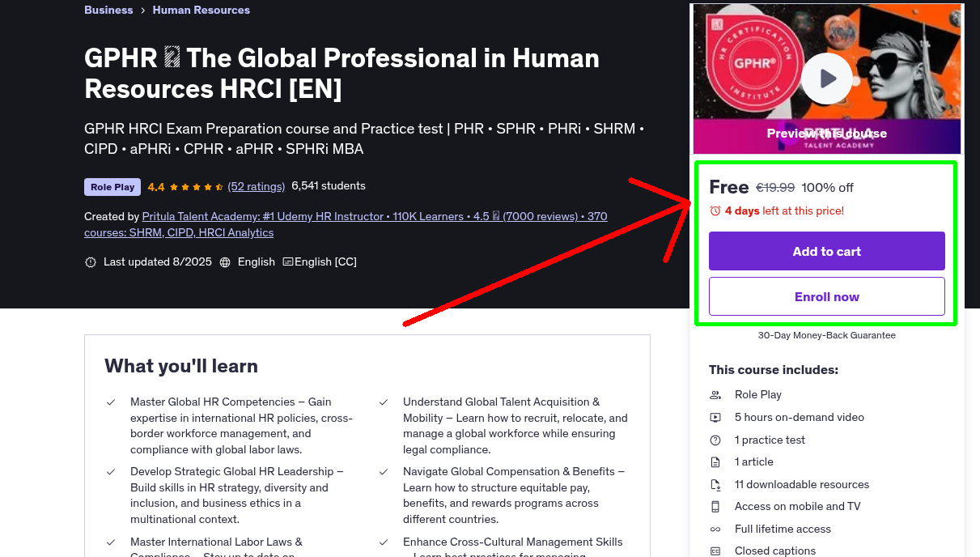
Task: Click the checkmark beside Enhance Cross-Cultural Management Skills
Action: pos(384,542)
